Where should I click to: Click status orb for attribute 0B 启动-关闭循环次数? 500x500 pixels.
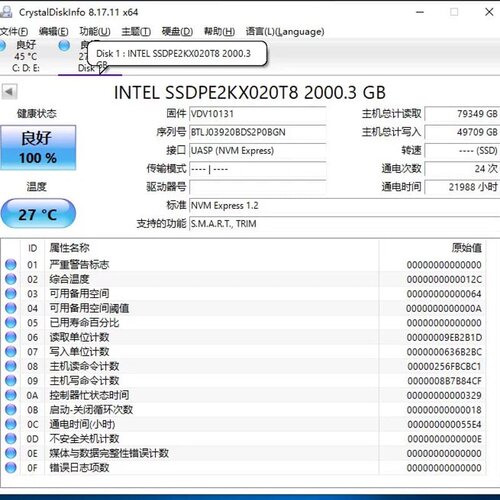coord(11,409)
